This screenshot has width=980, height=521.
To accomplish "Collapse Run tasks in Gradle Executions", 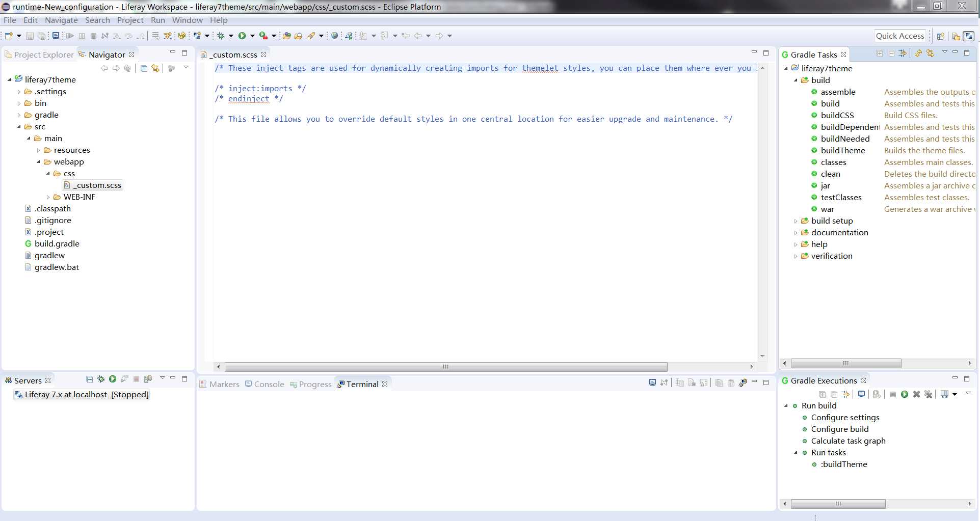I will [x=796, y=453].
